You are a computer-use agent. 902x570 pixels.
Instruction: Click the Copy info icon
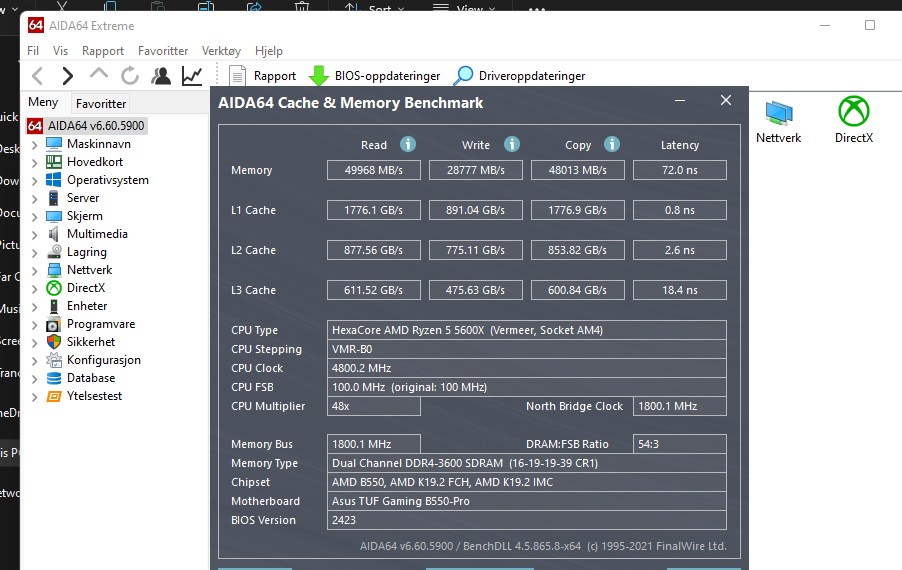(x=611, y=144)
